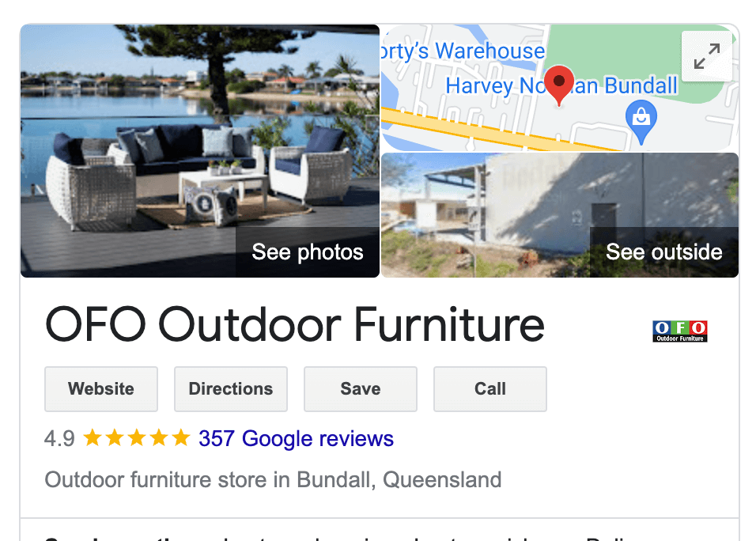Click the OFO Outdoor Furniture title
The height and width of the screenshot is (541, 756).
(295, 325)
